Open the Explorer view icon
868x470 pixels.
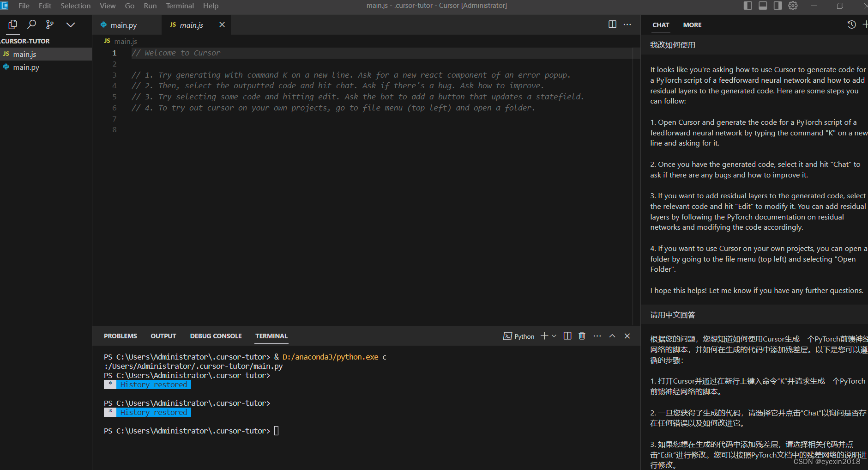[13, 24]
